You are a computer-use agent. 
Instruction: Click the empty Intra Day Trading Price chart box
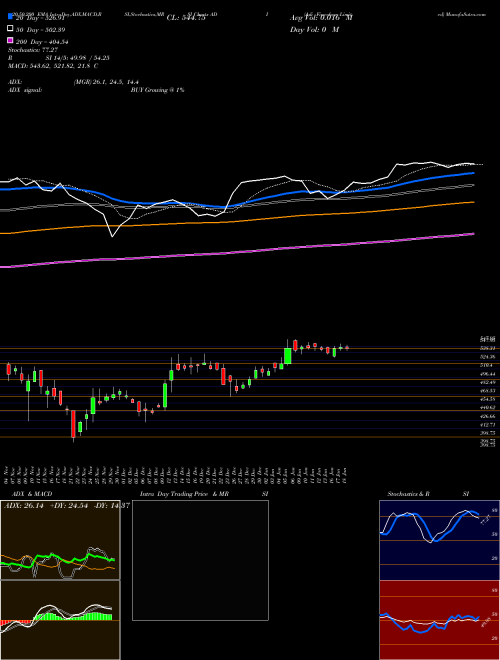coord(200,560)
